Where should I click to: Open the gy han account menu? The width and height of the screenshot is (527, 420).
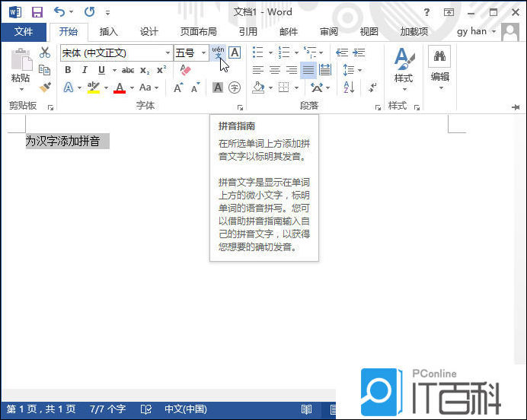coord(476,31)
